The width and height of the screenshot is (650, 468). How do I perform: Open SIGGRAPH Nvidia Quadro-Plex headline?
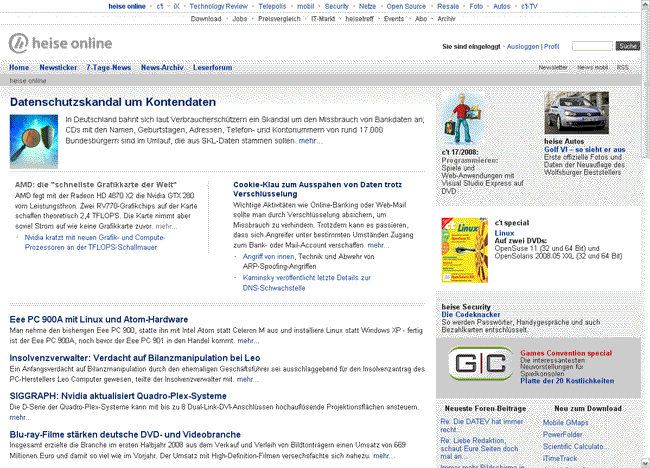click(118, 396)
